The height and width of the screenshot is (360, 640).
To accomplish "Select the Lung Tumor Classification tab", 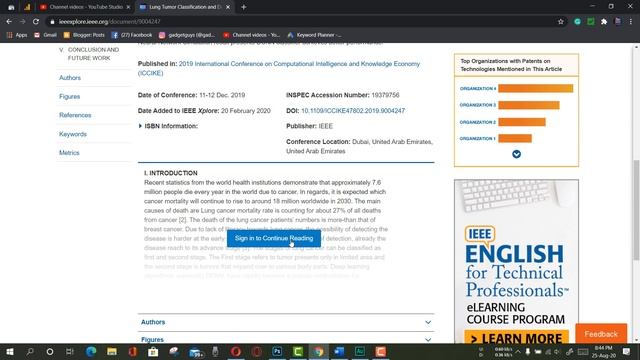I will [x=184, y=7].
